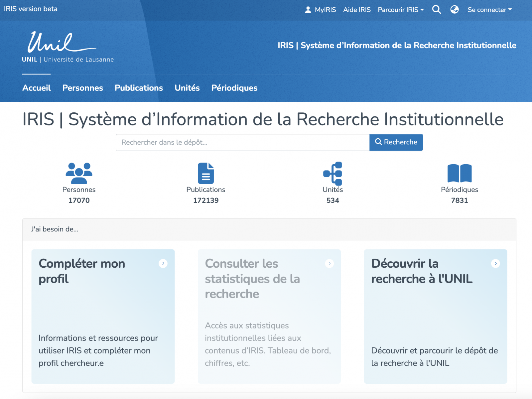Click arrow on Découvrir la recherche card
532x399 pixels.
pos(495,263)
